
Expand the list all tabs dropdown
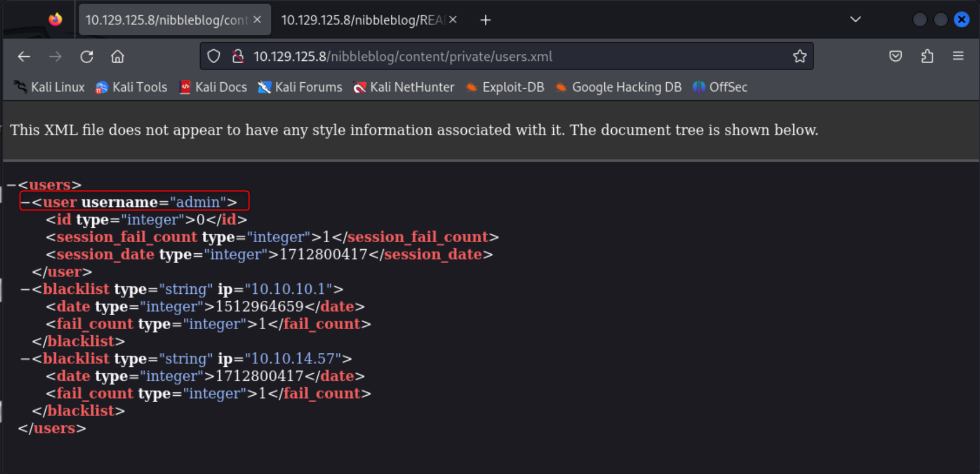coord(855,20)
